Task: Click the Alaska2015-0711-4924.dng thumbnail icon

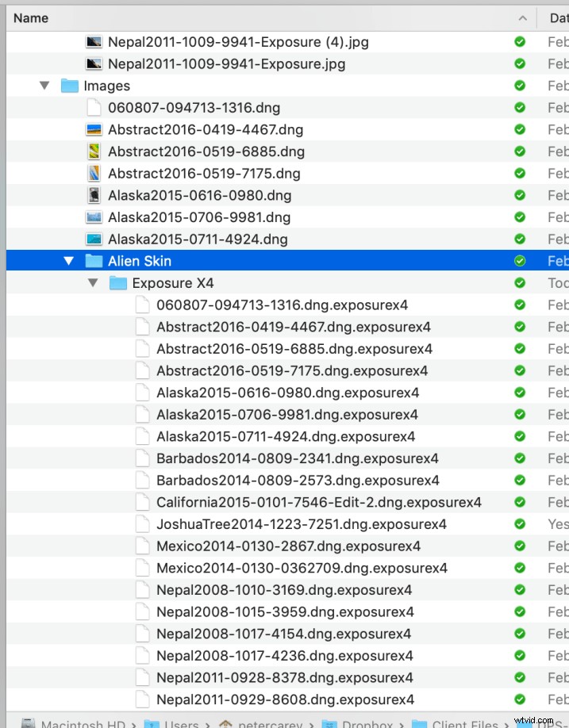Action: tap(94, 239)
